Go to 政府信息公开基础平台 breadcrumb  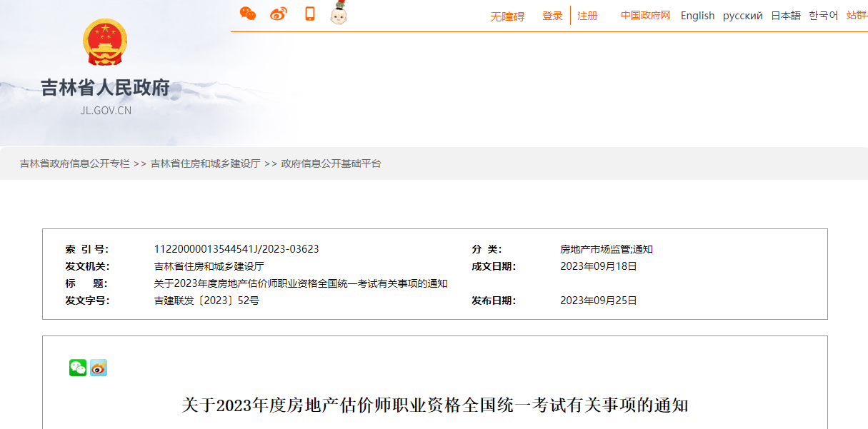coord(331,163)
